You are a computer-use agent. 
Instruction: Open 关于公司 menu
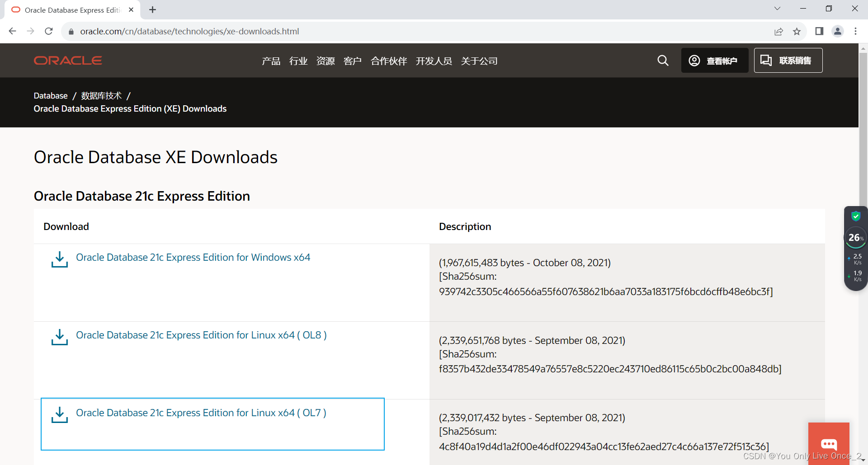[479, 61]
